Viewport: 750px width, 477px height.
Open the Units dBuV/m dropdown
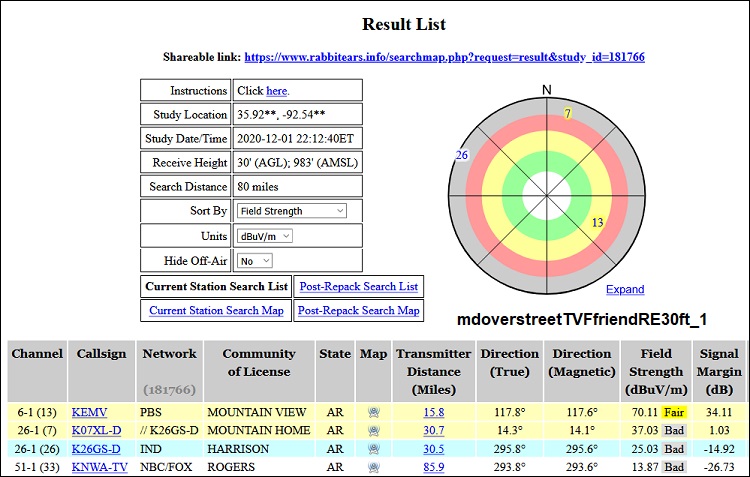(x=265, y=236)
